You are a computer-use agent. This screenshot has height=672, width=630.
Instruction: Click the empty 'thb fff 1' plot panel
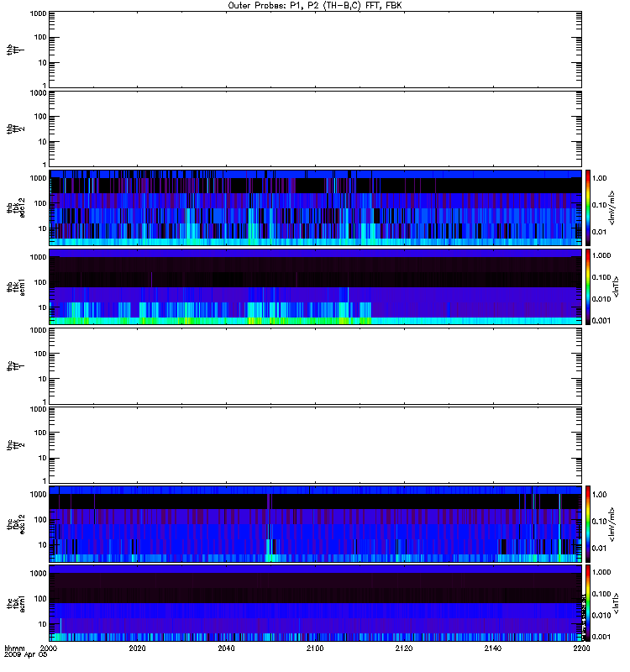click(316, 50)
